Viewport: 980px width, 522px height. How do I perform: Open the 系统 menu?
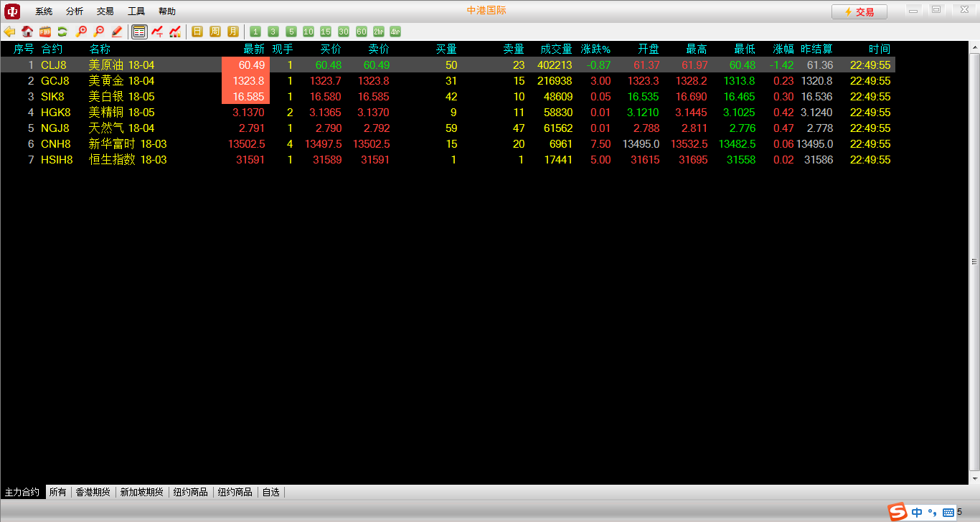44,11
